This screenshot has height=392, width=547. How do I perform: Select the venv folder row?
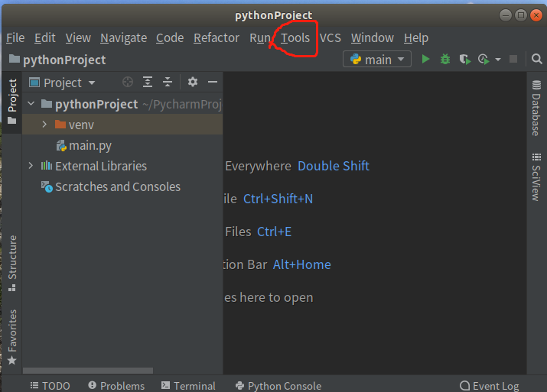[122, 125]
